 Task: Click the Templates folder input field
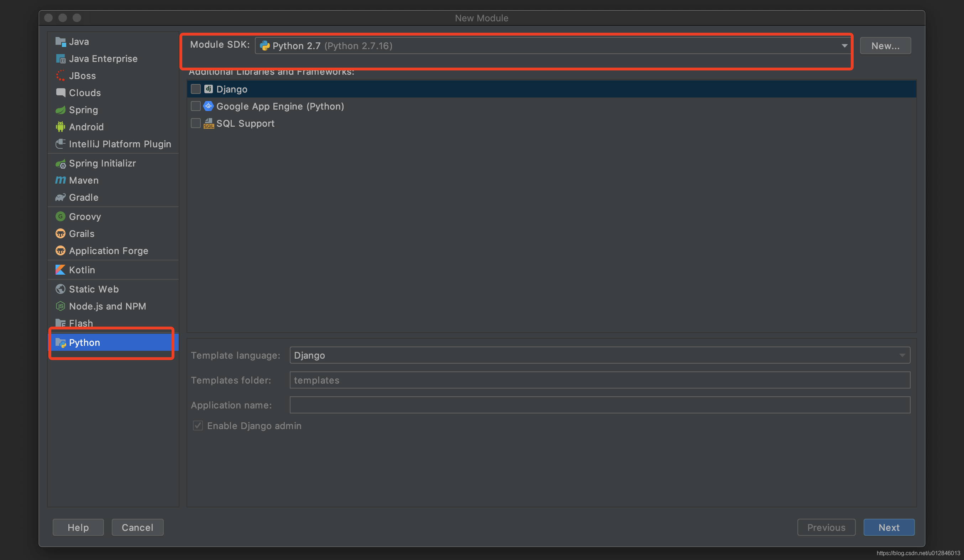tap(600, 380)
